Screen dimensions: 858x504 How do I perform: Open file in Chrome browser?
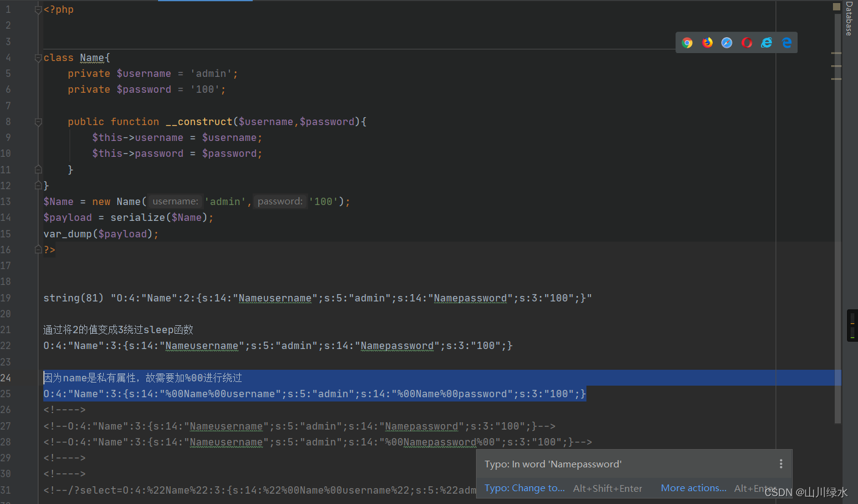pyautogui.click(x=687, y=43)
